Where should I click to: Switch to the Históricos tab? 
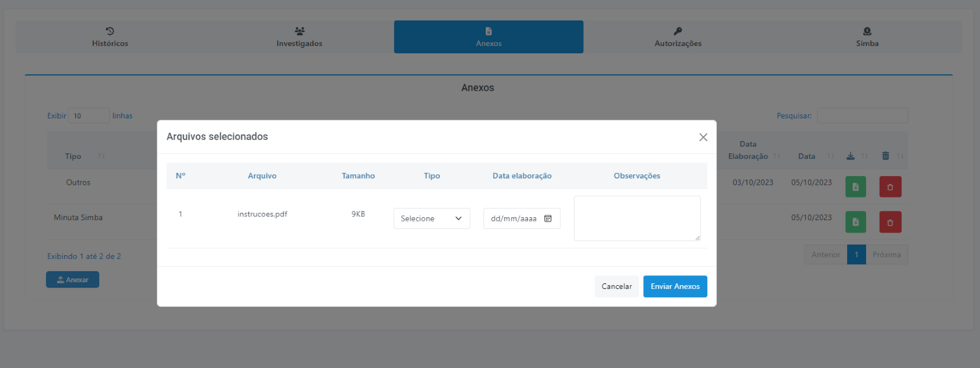110,37
